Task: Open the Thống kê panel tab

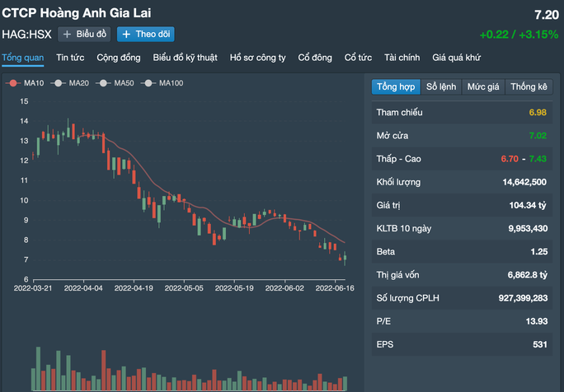Action: pos(529,86)
